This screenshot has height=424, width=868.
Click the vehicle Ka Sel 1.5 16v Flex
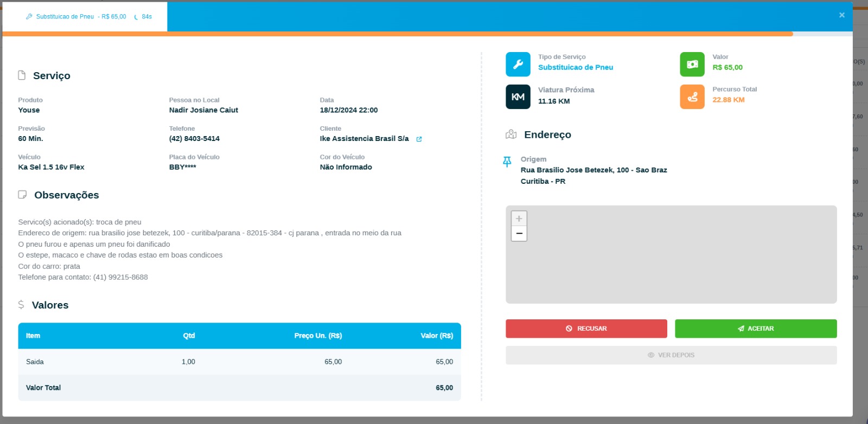coord(51,167)
